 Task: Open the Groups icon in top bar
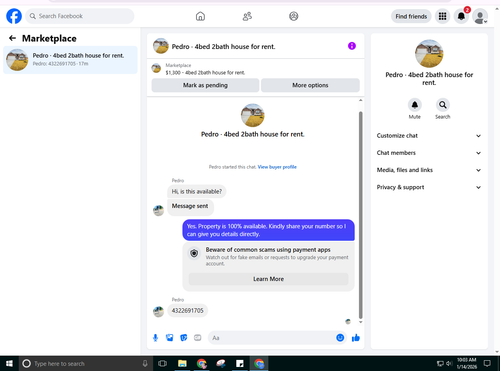294,16
